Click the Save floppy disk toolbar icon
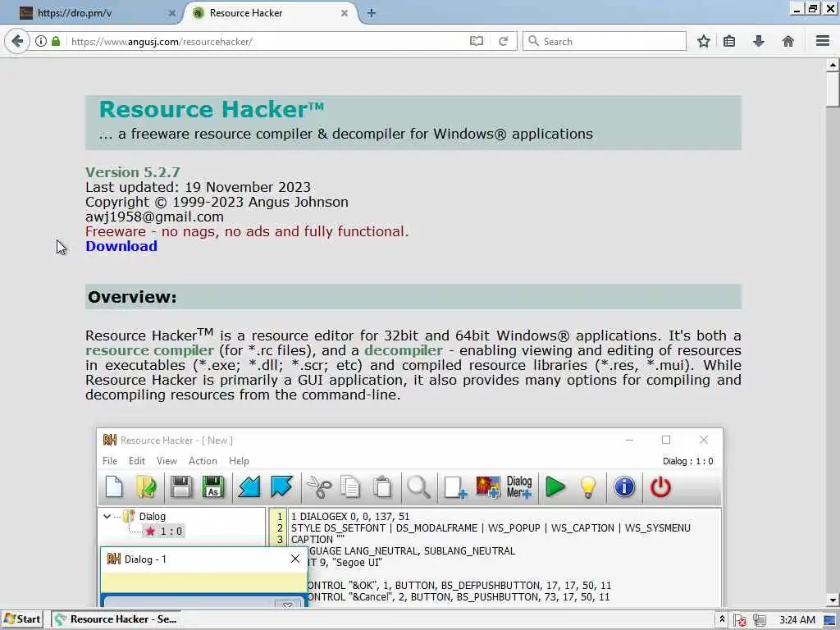Viewport: 840px width, 630px height. click(180, 487)
